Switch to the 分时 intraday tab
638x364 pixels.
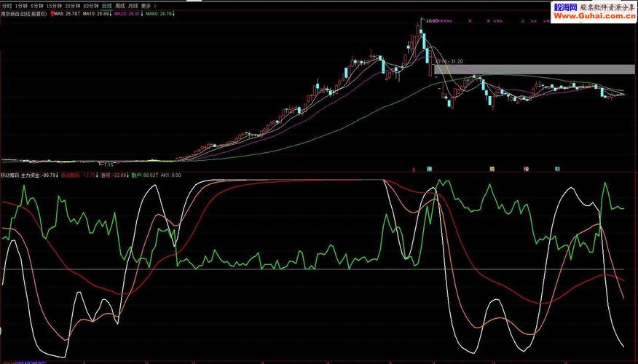(6, 6)
